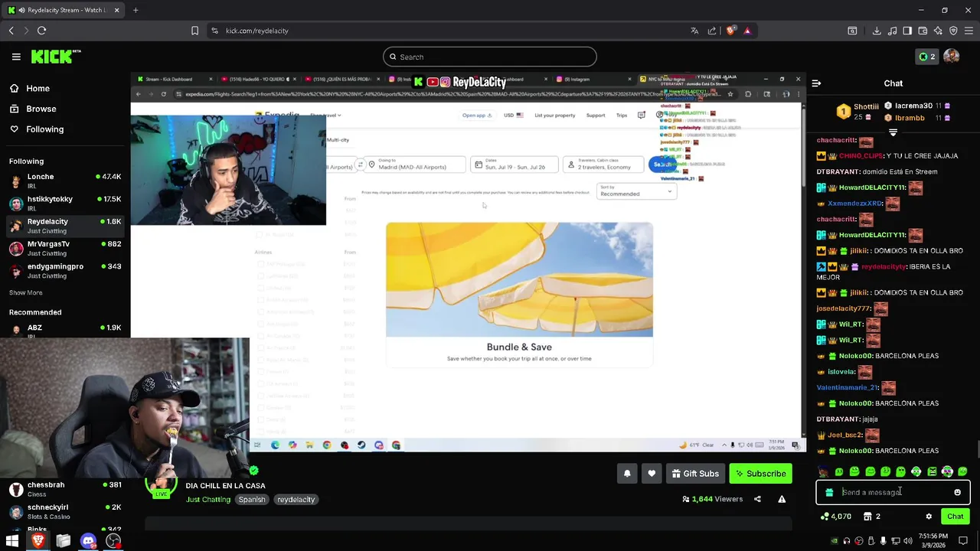980x551 pixels.
Task: Open hstikkytokky channel
Action: point(65,204)
